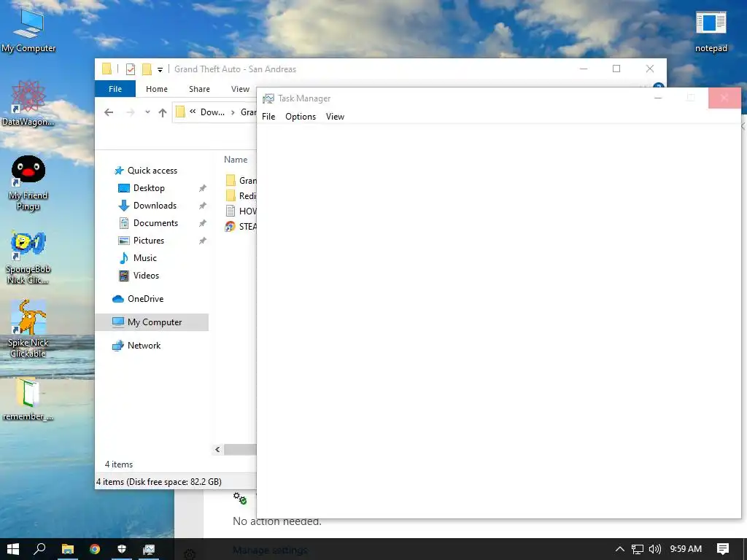Close the Task Manager window
747x560 pixels.
point(724,98)
